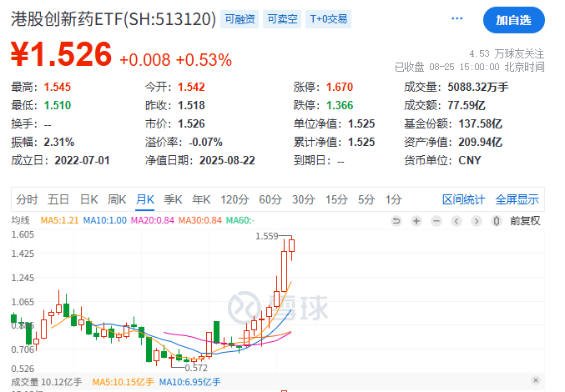Click the chart high marker 1.559

click(x=267, y=236)
